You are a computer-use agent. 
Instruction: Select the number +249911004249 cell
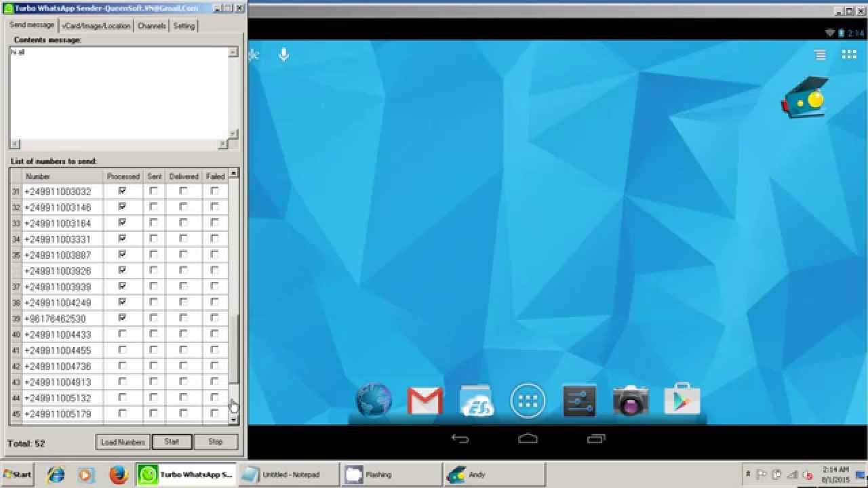pos(62,302)
